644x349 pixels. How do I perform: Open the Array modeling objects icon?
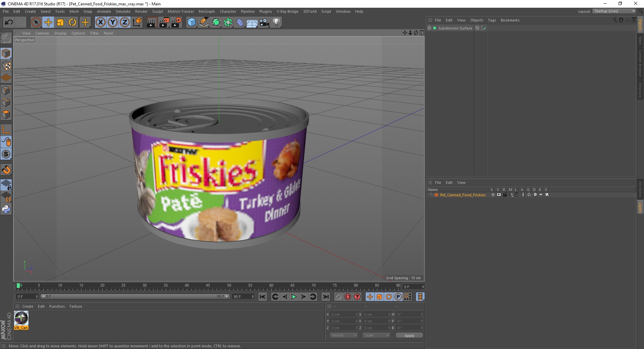tap(228, 22)
